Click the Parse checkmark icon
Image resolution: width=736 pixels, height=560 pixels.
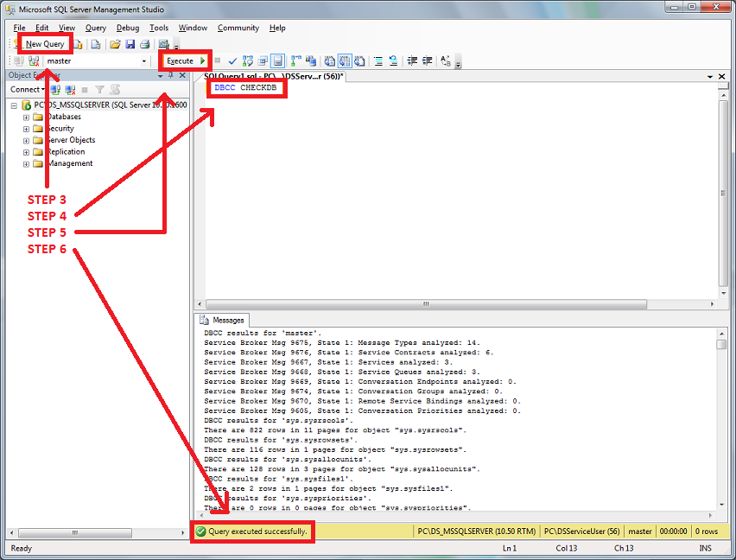pos(232,61)
